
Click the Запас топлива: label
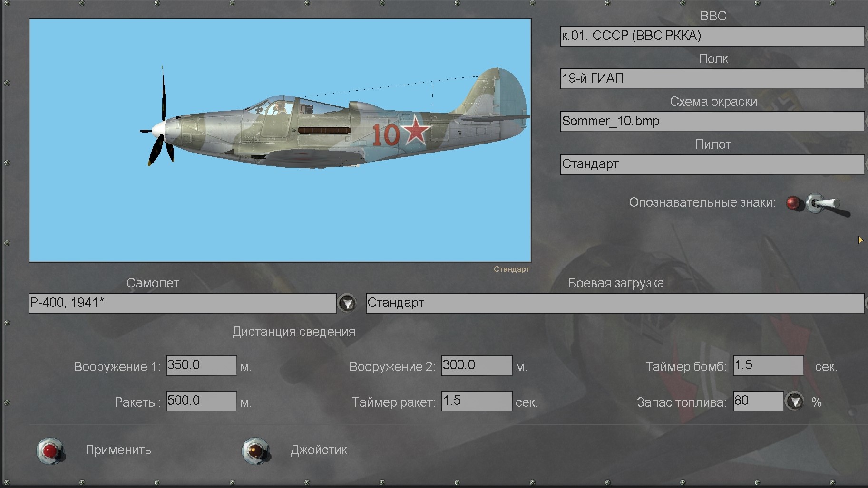682,402
